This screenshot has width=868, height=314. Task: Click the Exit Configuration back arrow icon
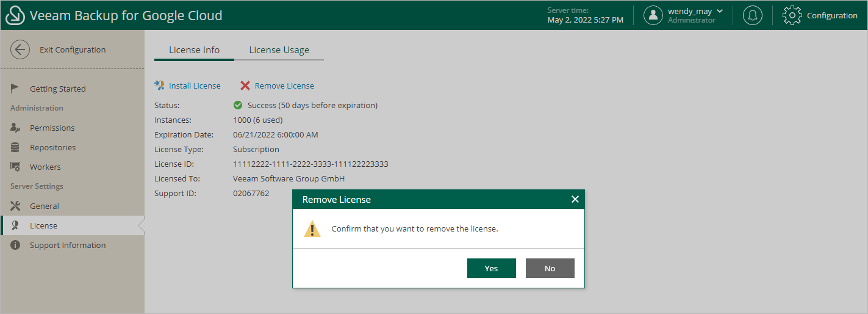20,49
